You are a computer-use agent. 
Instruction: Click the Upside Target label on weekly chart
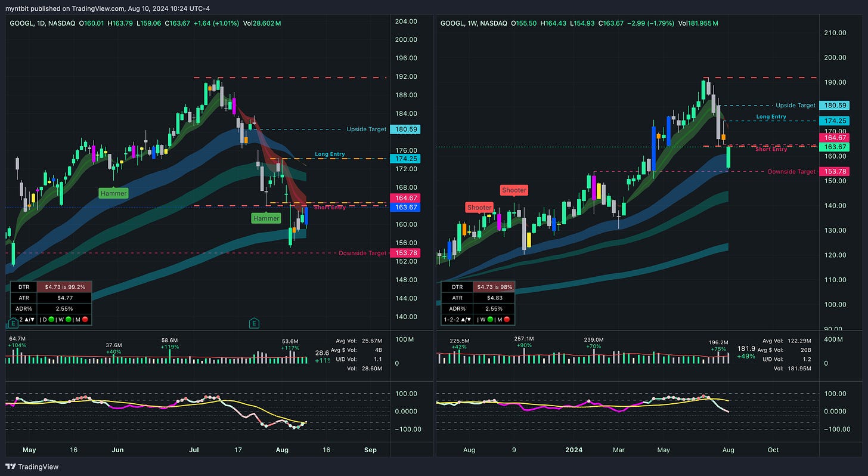pyautogui.click(x=795, y=106)
